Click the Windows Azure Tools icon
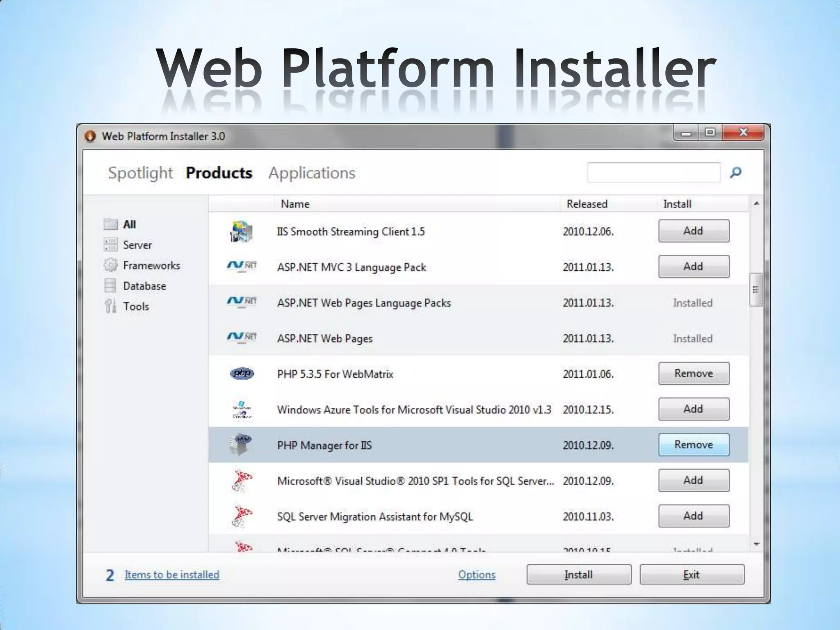The width and height of the screenshot is (840, 630). click(242, 409)
